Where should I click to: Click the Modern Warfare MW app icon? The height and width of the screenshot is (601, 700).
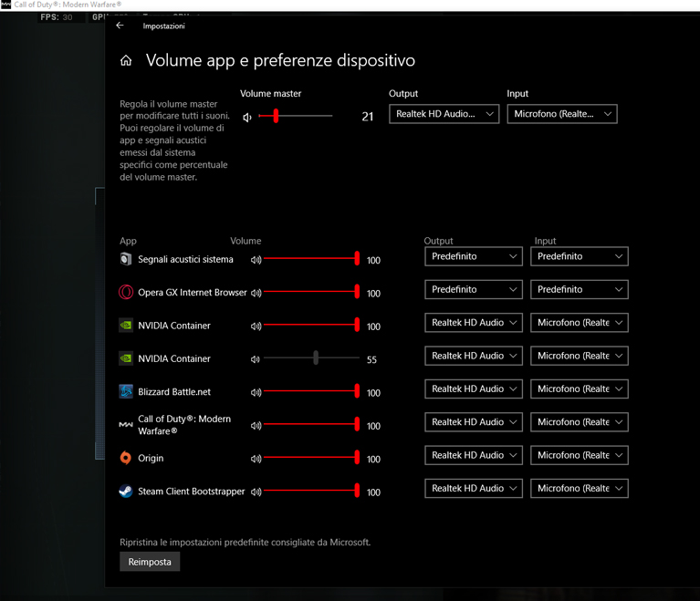click(x=126, y=425)
